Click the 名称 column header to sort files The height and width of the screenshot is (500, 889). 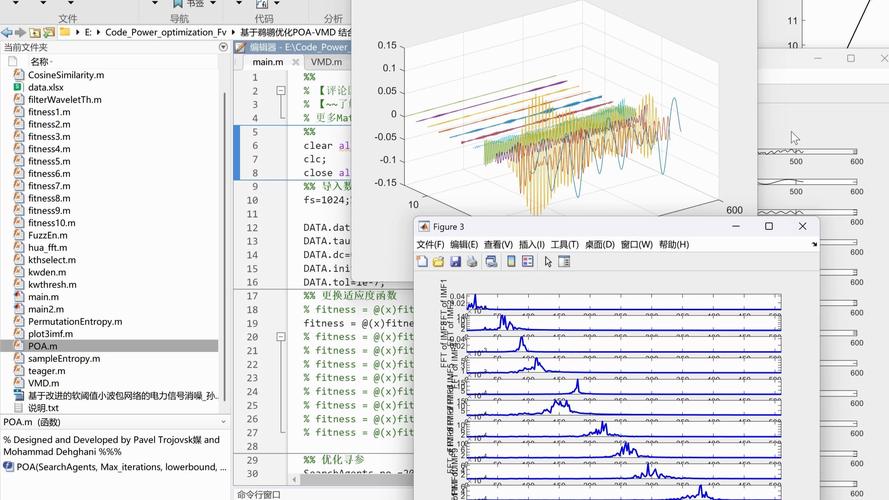(x=39, y=61)
